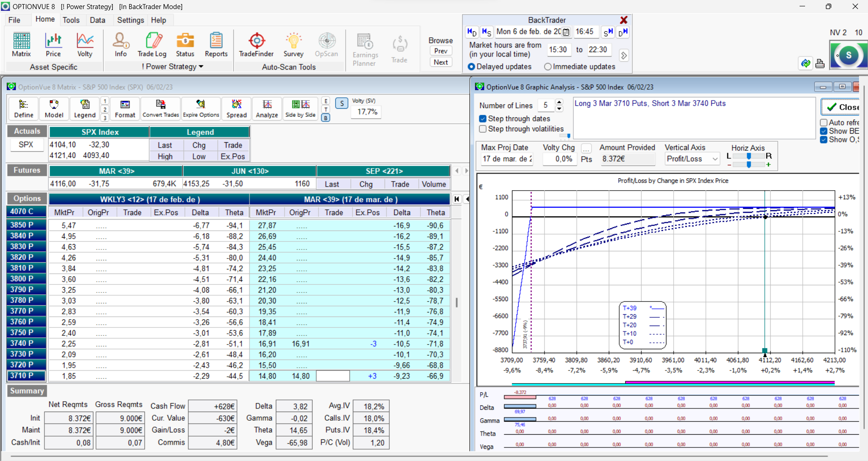Toggle Step through dates checkbox
868x461 pixels.
coord(483,119)
